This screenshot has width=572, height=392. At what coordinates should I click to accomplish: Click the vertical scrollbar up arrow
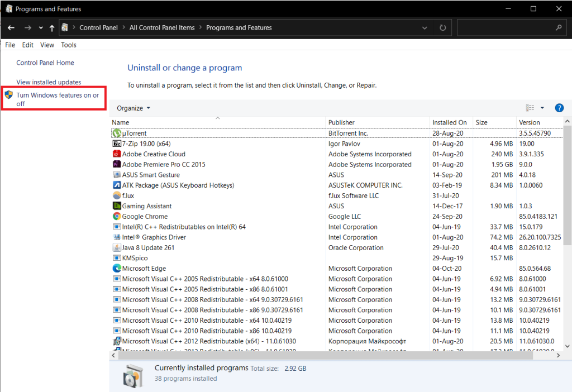point(568,121)
